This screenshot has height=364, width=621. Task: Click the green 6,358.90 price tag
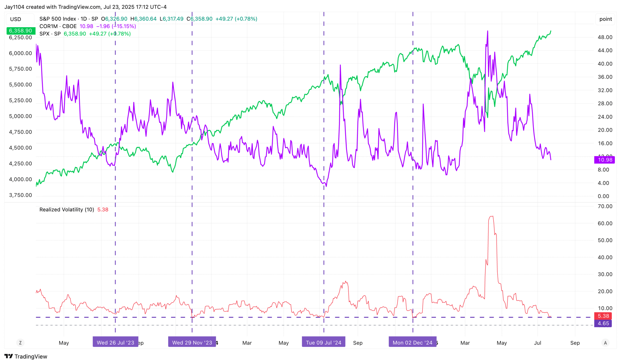coord(21,31)
